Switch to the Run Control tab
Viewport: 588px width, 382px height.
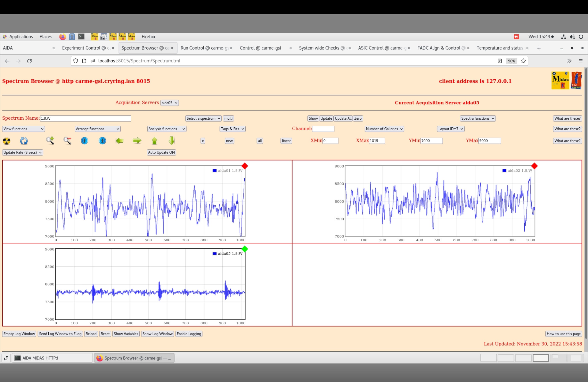[x=204, y=48]
